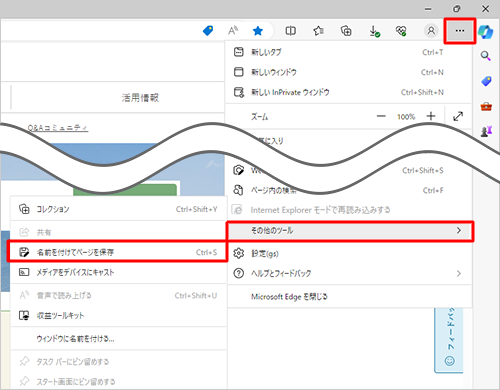Expand ヘルプとフィードバック submenu
The height and width of the screenshot is (390, 500).
point(348,274)
